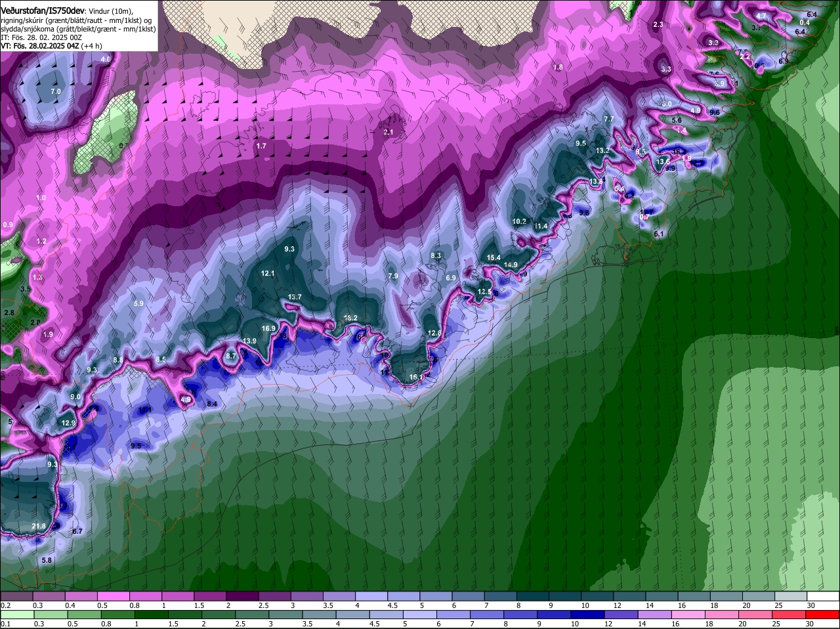Click the 13.9 map value label
This screenshot has height=629, width=840.
[249, 341]
